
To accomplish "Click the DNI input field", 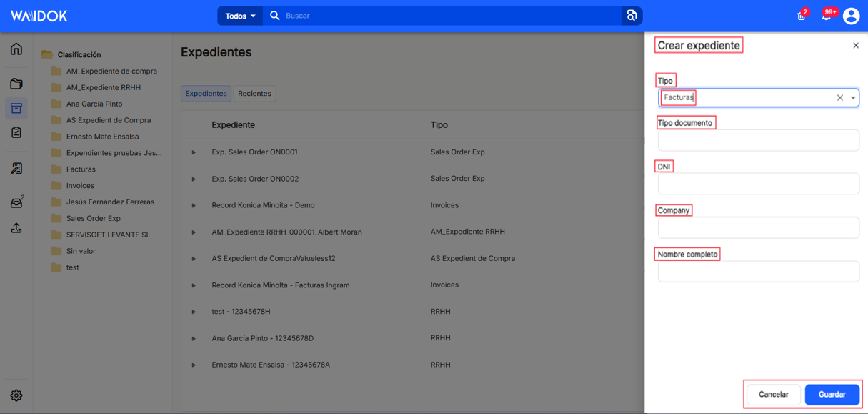I will [758, 184].
